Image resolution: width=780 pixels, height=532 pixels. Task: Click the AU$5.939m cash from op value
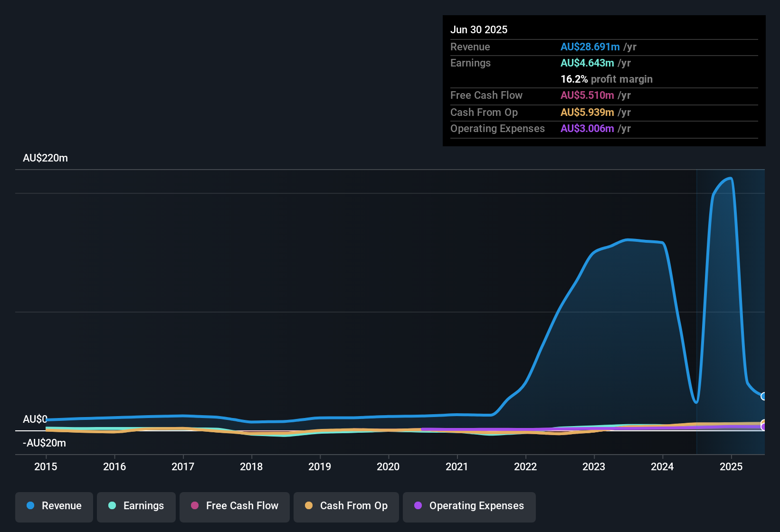(587, 112)
